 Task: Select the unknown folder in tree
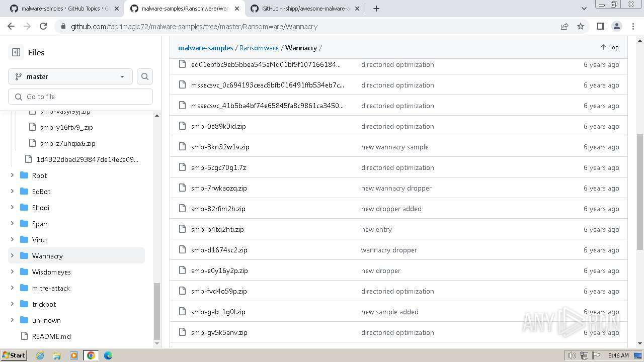click(x=46, y=320)
